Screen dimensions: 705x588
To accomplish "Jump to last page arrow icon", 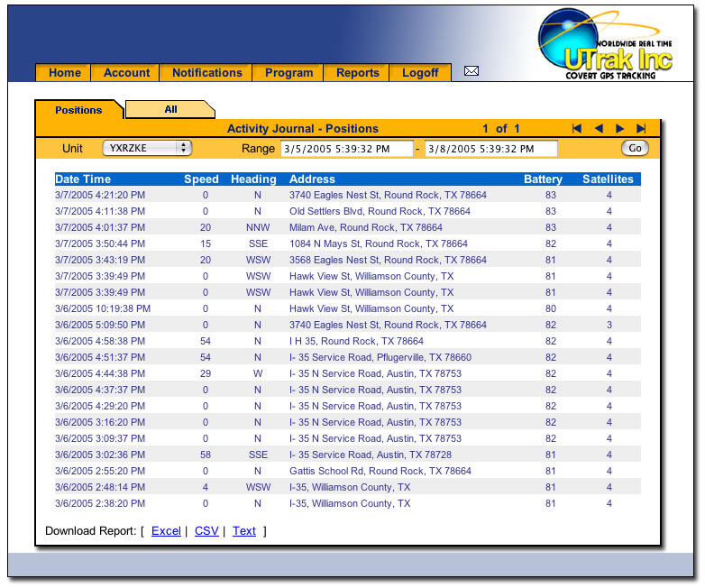I will pyautogui.click(x=641, y=129).
